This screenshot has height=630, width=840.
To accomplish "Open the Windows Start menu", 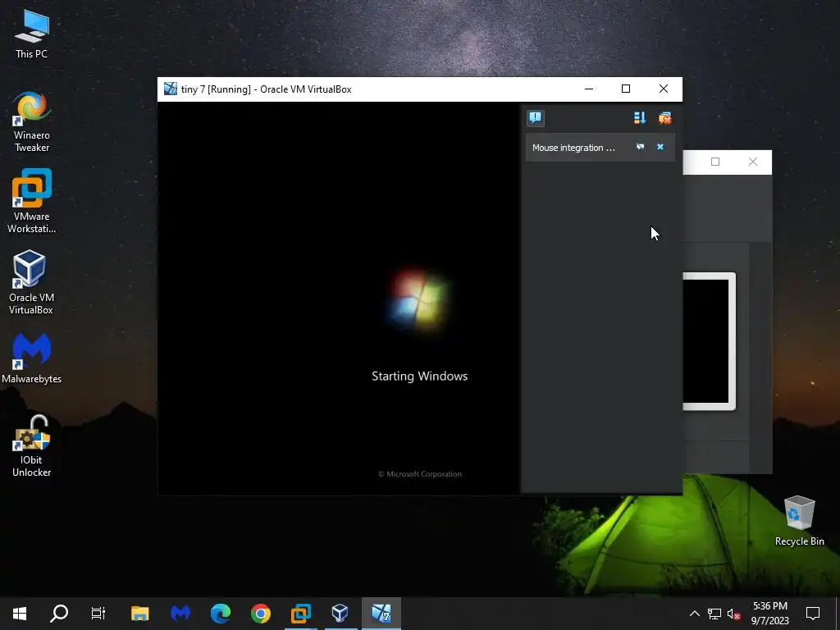I will pos(20,614).
